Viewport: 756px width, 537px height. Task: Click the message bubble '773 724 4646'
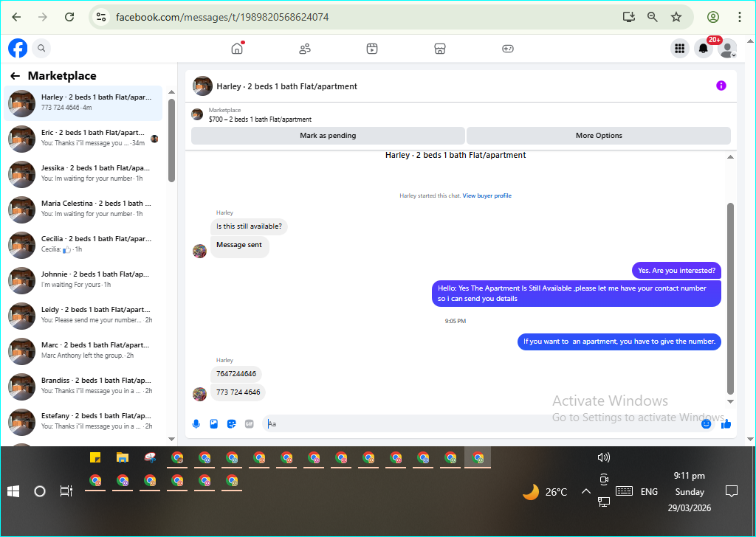(238, 392)
